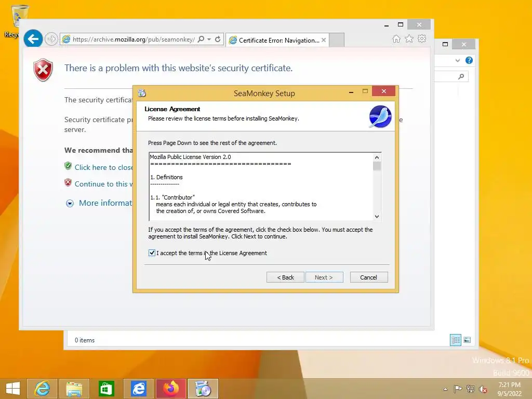
Task: Click the network tray icon
Action: [471, 389]
